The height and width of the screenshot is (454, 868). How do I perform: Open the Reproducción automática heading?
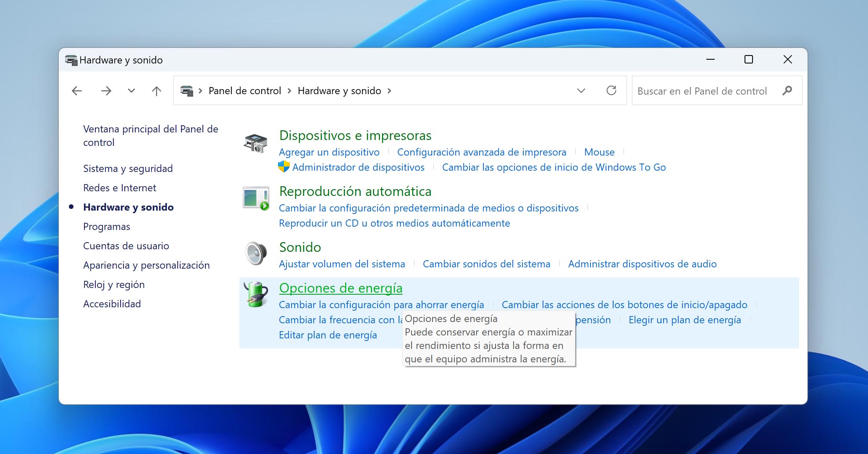pos(355,191)
